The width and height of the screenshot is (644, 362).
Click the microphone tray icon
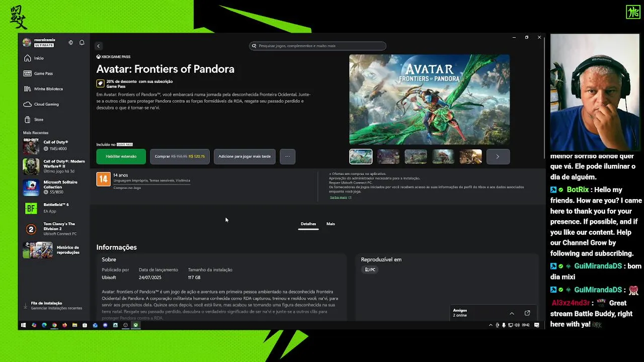(x=504, y=325)
